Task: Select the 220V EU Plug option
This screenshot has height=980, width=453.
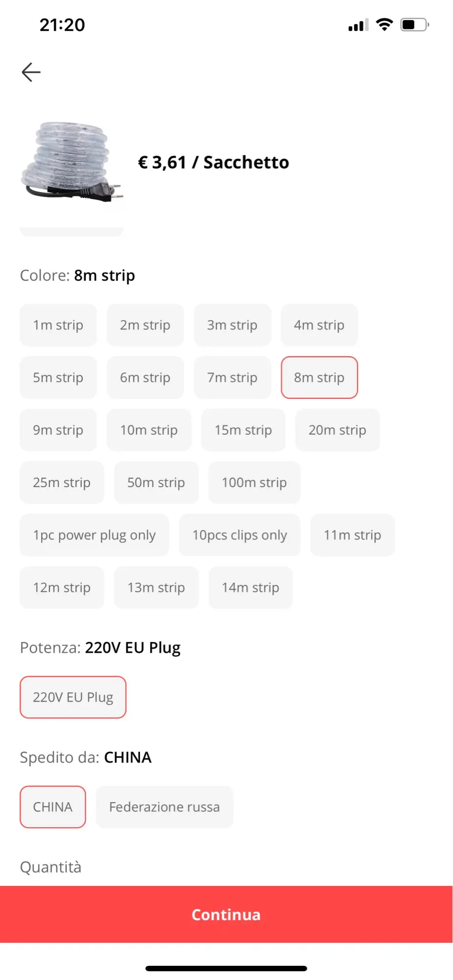Action: click(73, 697)
